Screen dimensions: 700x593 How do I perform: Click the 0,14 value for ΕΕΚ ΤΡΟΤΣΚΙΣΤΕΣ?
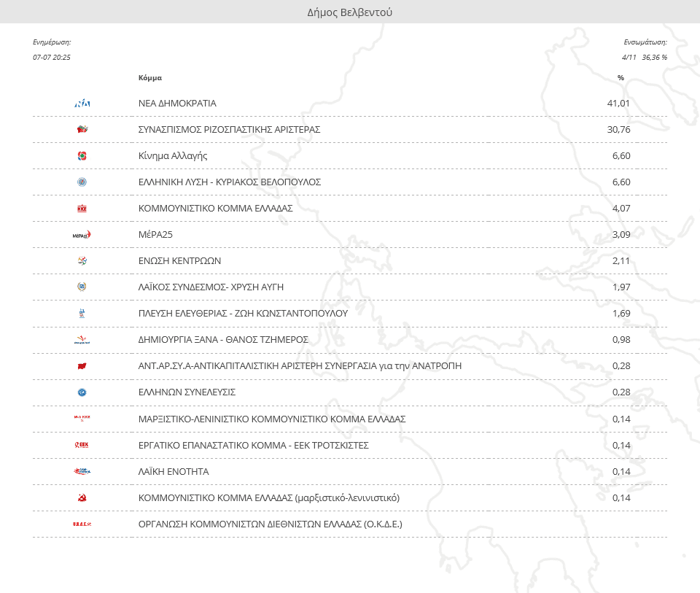coord(621,445)
